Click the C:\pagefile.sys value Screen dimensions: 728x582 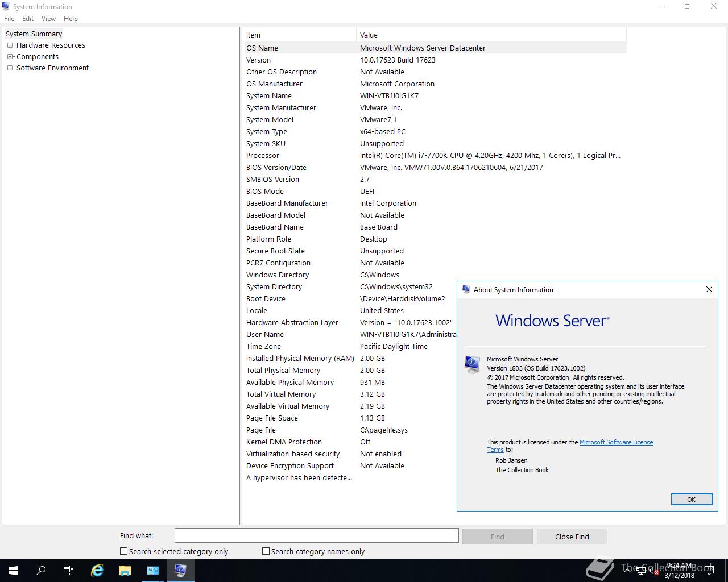tap(384, 430)
